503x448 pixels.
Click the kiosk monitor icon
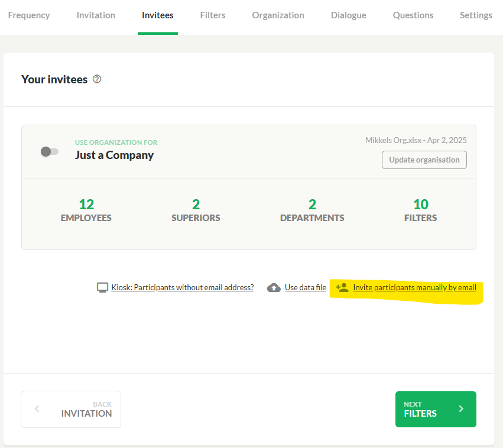pos(102,287)
